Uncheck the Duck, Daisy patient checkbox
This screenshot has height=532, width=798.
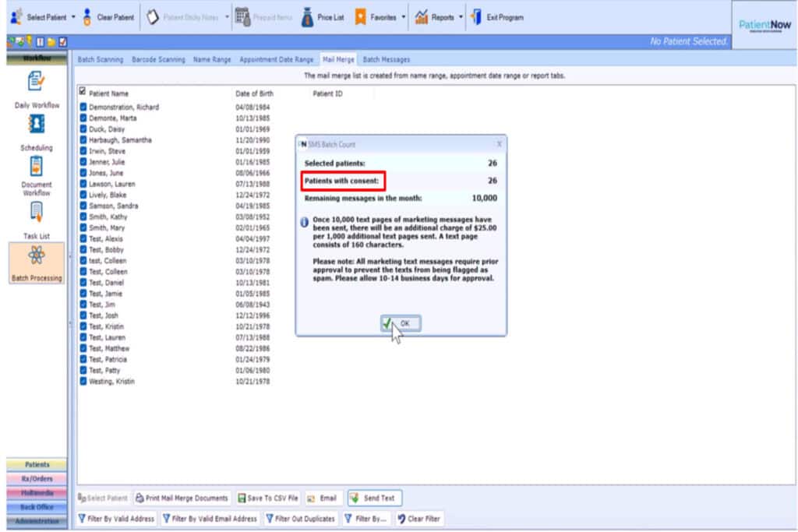click(x=83, y=129)
